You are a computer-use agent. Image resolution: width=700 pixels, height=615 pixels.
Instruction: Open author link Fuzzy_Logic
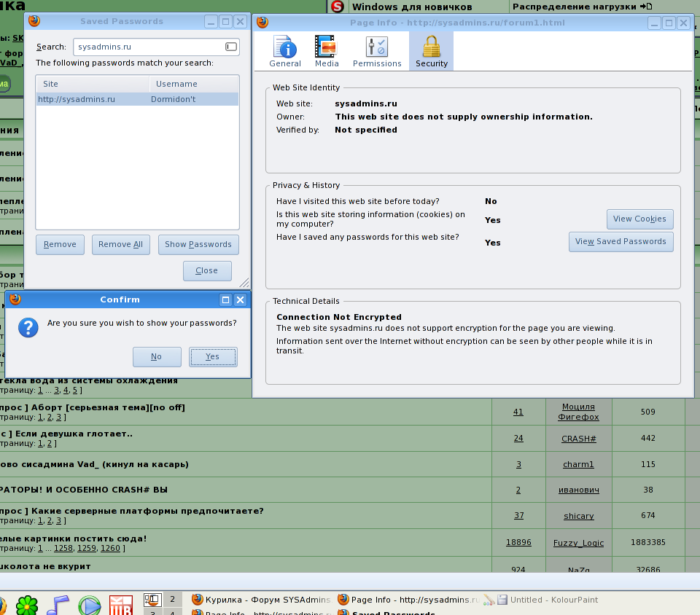(x=578, y=543)
